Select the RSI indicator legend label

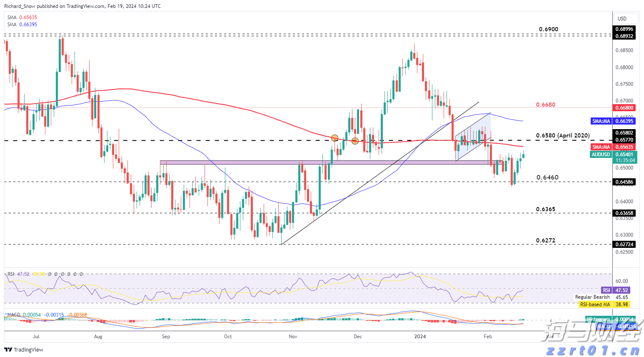click(x=11, y=274)
